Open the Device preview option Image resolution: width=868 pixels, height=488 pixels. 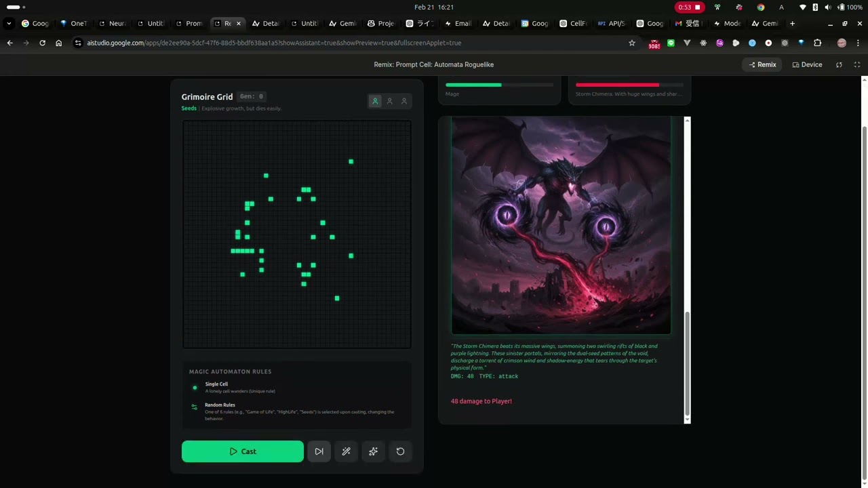click(807, 64)
